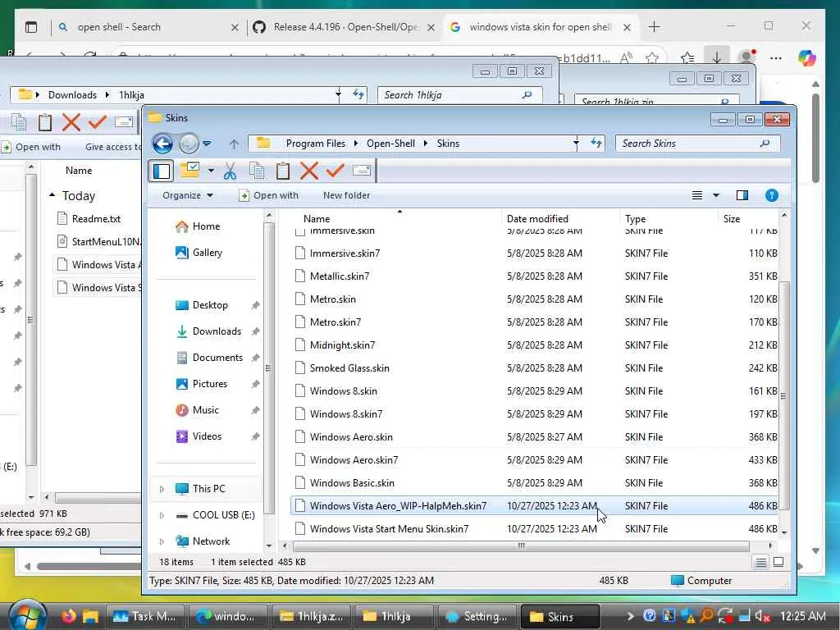
Task: Open Music in the navigation pane
Action: pos(206,410)
